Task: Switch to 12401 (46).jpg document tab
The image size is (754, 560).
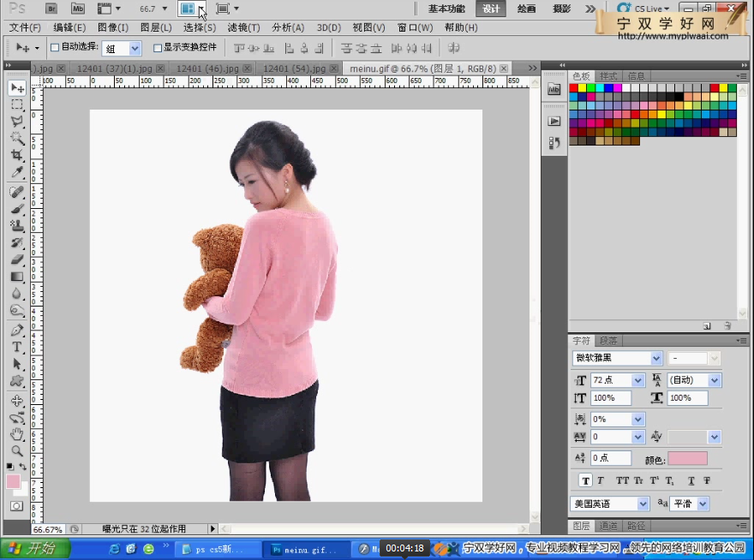Action: [207, 69]
